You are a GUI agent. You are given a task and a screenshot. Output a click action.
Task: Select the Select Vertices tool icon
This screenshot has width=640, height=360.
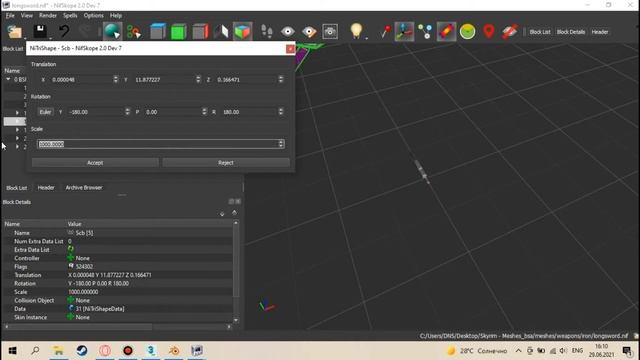(134, 31)
